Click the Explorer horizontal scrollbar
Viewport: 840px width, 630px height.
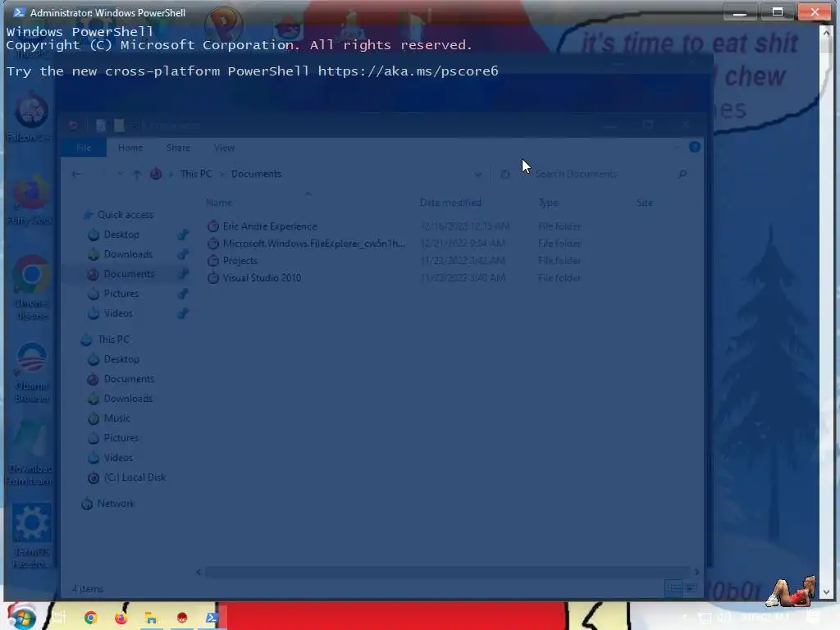(447, 572)
